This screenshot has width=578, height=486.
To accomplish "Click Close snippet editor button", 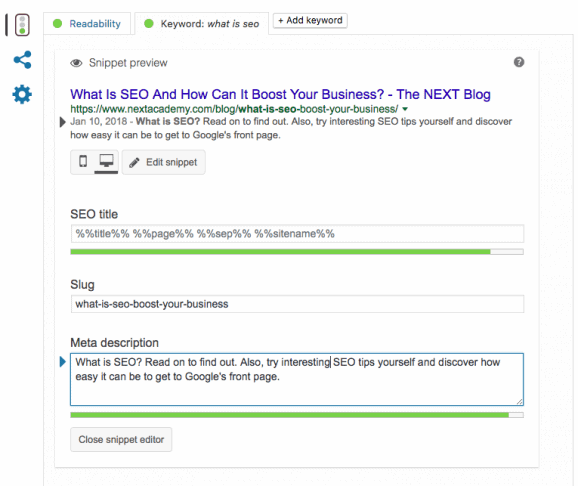I will (121, 440).
